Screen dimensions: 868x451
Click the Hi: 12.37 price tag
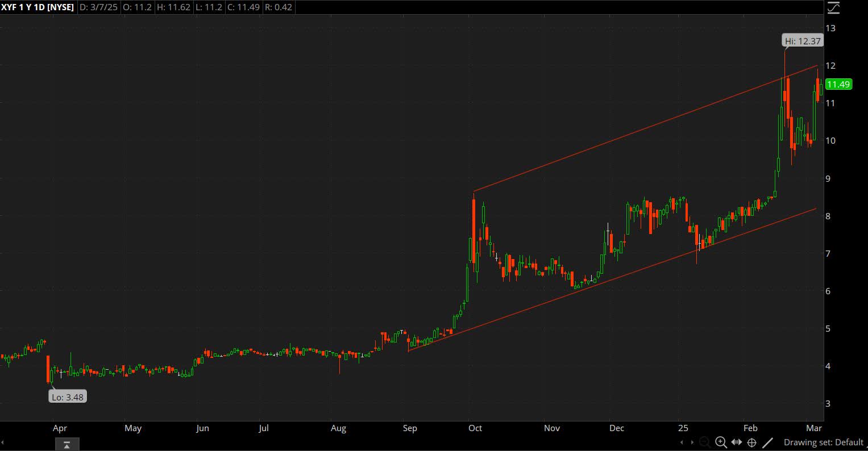click(802, 40)
